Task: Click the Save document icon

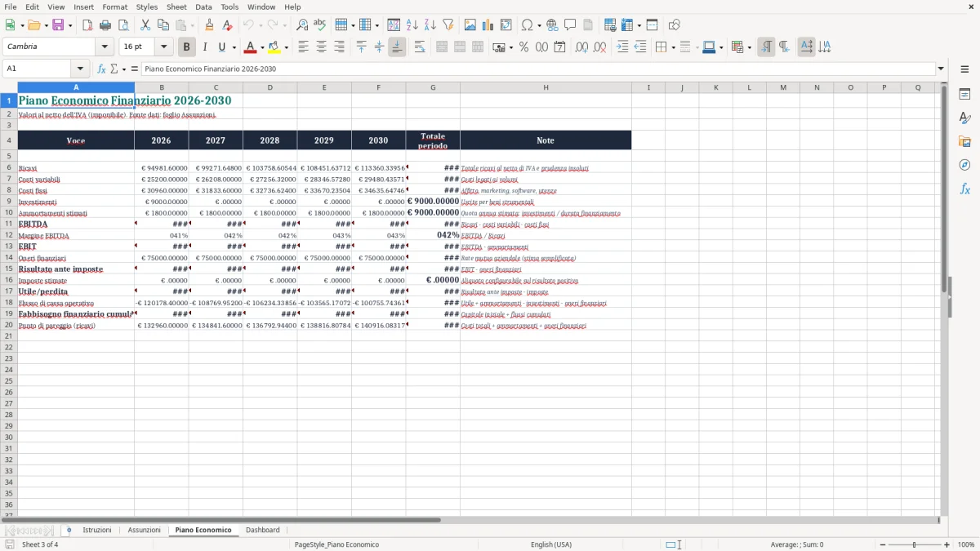Action: pyautogui.click(x=58, y=25)
